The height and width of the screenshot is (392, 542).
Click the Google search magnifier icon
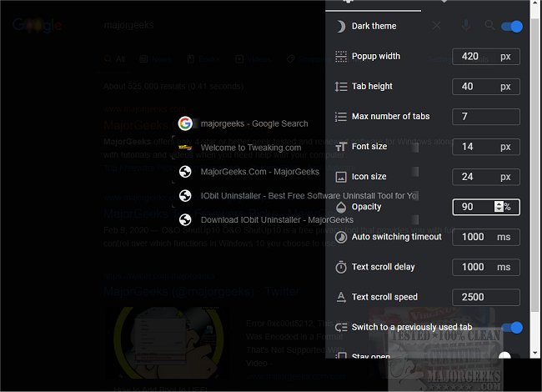tap(489, 25)
